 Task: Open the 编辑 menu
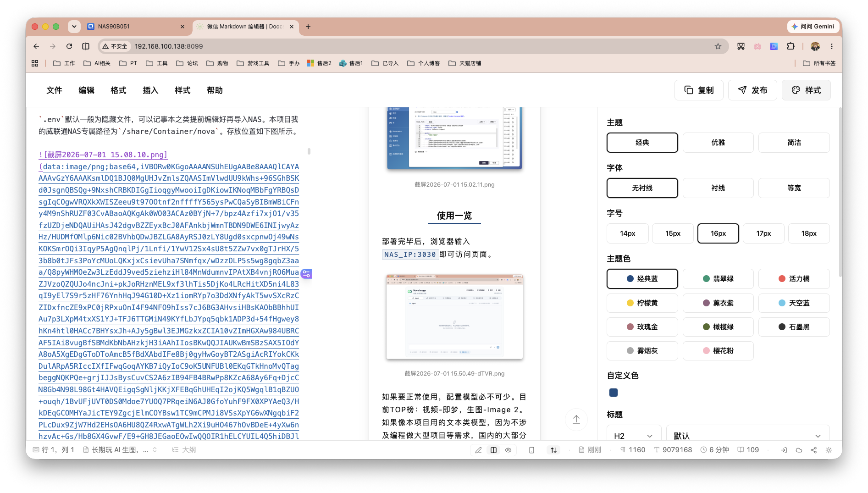pyautogui.click(x=86, y=90)
